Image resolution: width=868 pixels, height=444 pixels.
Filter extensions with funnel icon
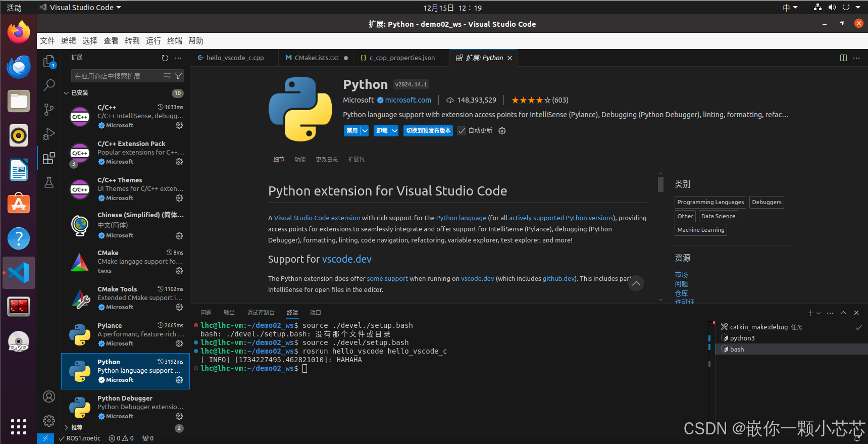tap(178, 76)
